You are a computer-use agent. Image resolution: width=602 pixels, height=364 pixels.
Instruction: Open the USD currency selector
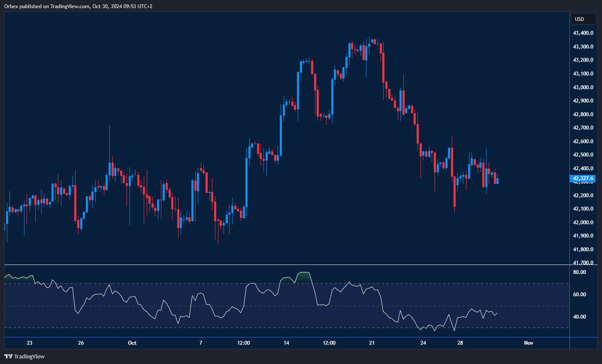583,19
